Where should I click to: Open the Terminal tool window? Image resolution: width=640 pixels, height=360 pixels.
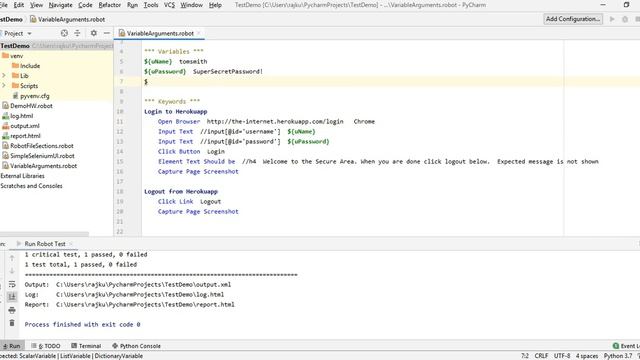(86, 346)
